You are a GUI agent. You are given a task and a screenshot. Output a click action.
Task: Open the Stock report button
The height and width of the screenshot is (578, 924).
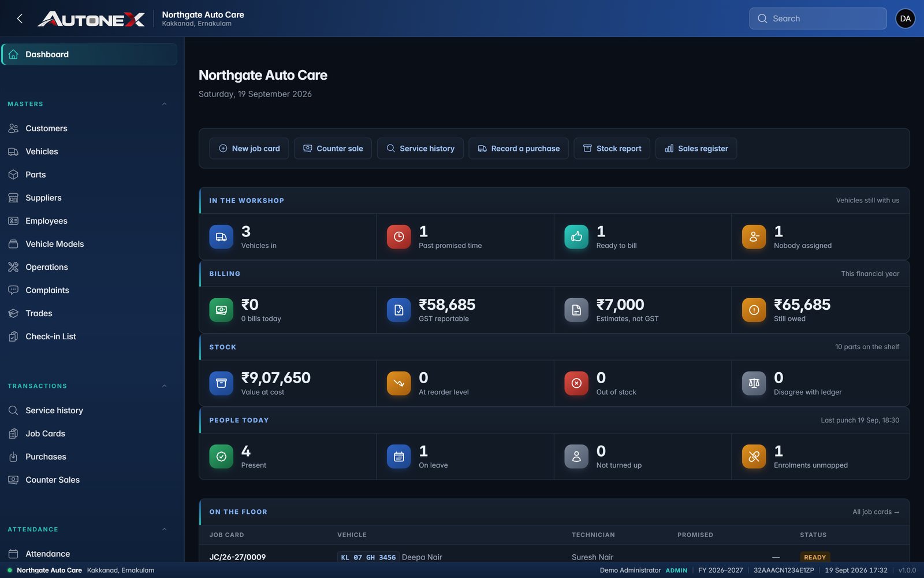(612, 149)
